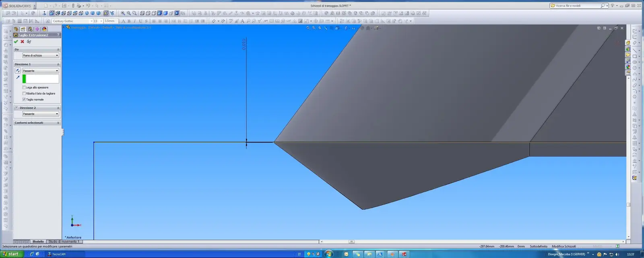This screenshot has height=258, width=644.
Task: Select wireframe display style icon
Action: point(142,13)
